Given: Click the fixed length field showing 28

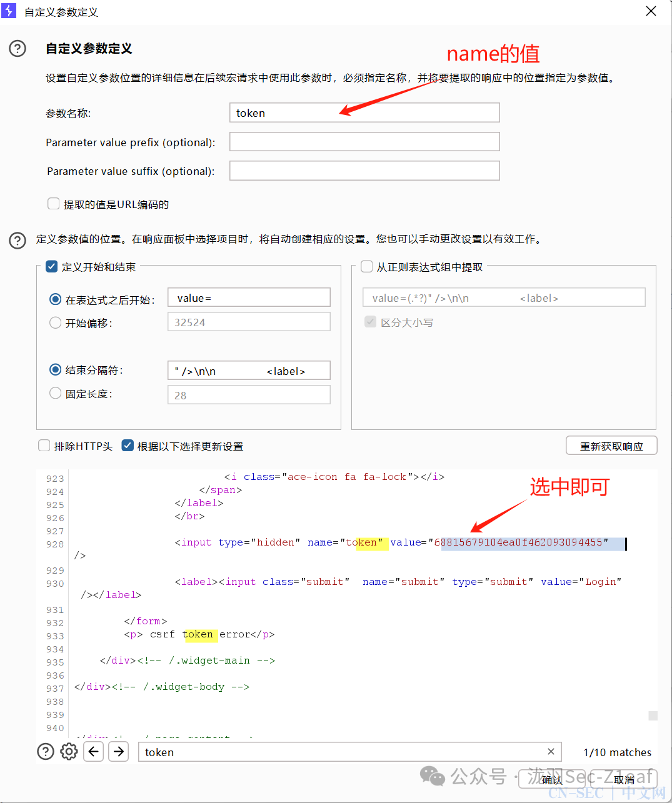Looking at the screenshot, I should [x=249, y=395].
